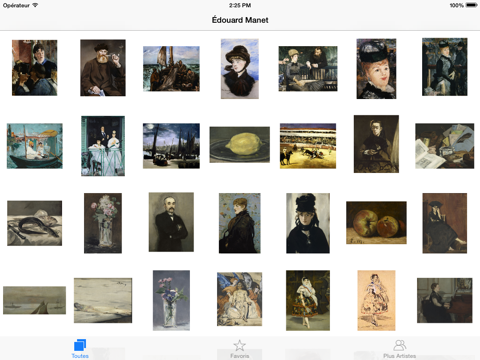Select the books and guitar still life
This screenshot has width=480, height=360.
click(445, 146)
